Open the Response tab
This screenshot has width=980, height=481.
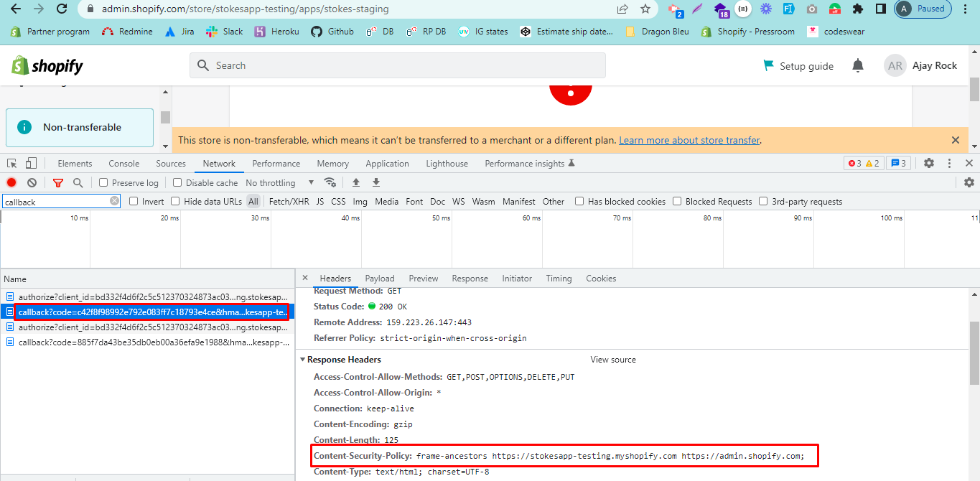[x=470, y=279]
